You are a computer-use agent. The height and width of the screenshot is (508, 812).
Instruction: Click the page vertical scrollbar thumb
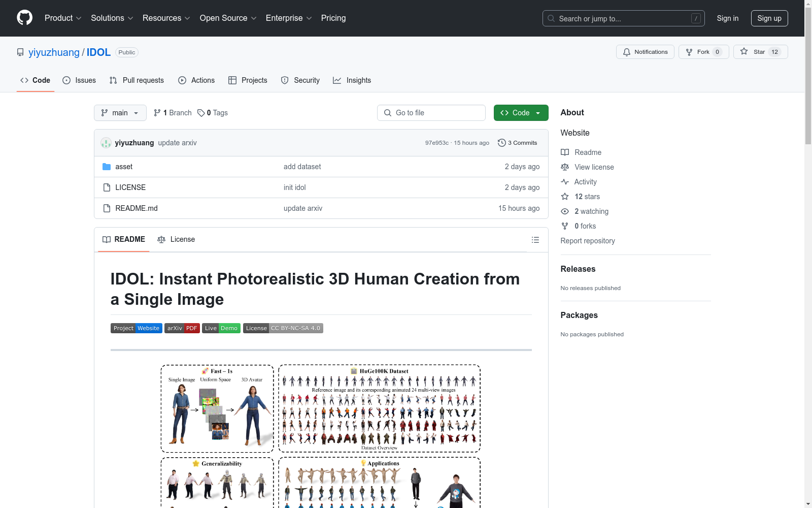pos(808,76)
